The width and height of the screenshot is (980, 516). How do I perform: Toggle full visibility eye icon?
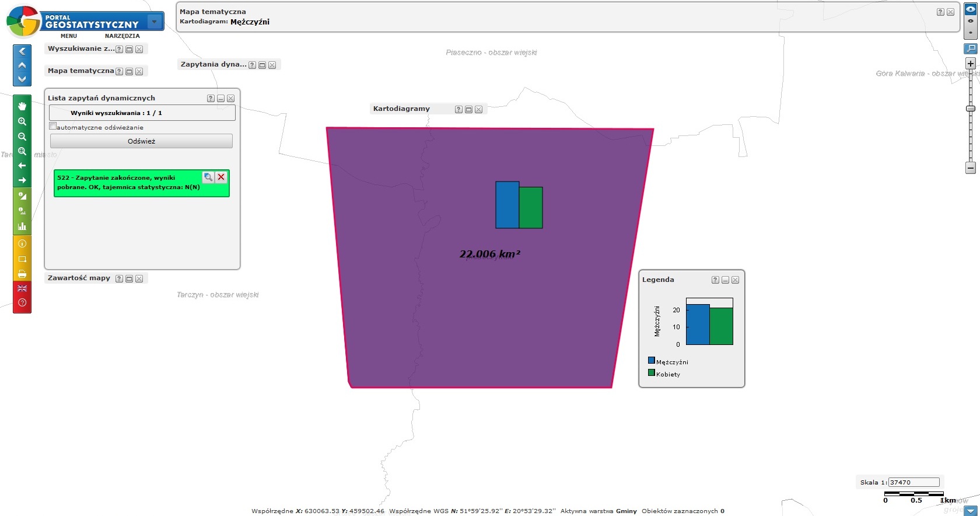(971, 9)
